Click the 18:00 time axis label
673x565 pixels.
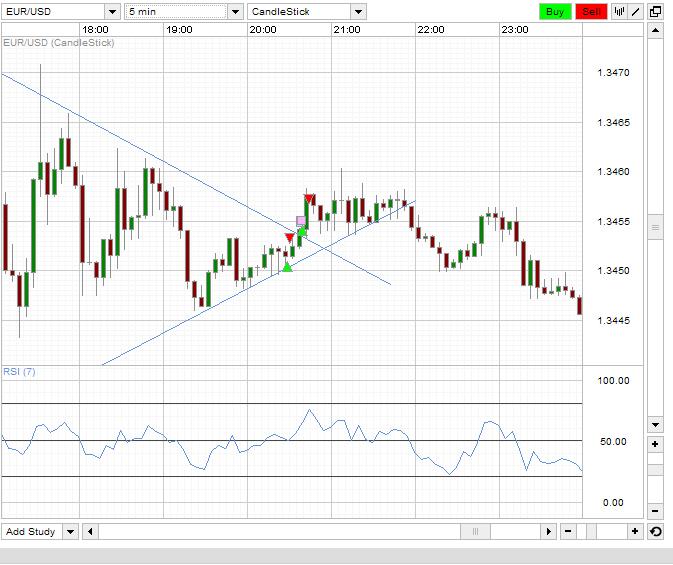point(95,30)
